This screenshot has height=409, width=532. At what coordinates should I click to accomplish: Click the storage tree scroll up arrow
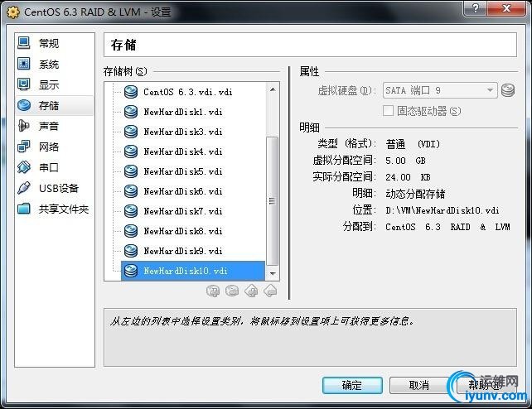(x=273, y=89)
